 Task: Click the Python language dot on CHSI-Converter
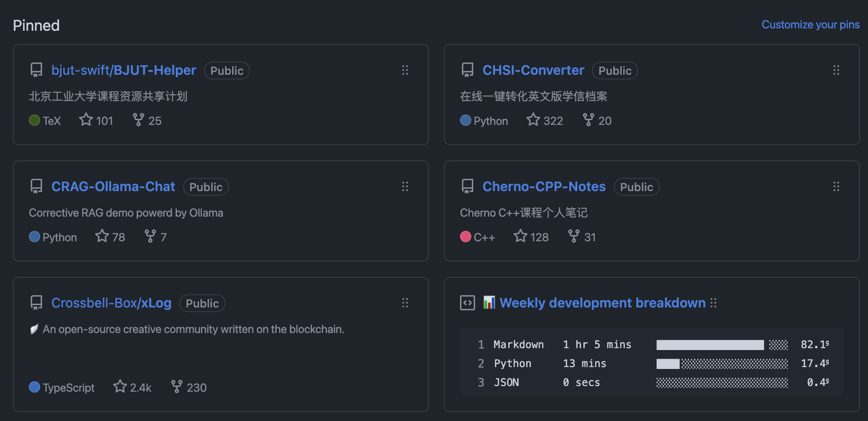(465, 120)
